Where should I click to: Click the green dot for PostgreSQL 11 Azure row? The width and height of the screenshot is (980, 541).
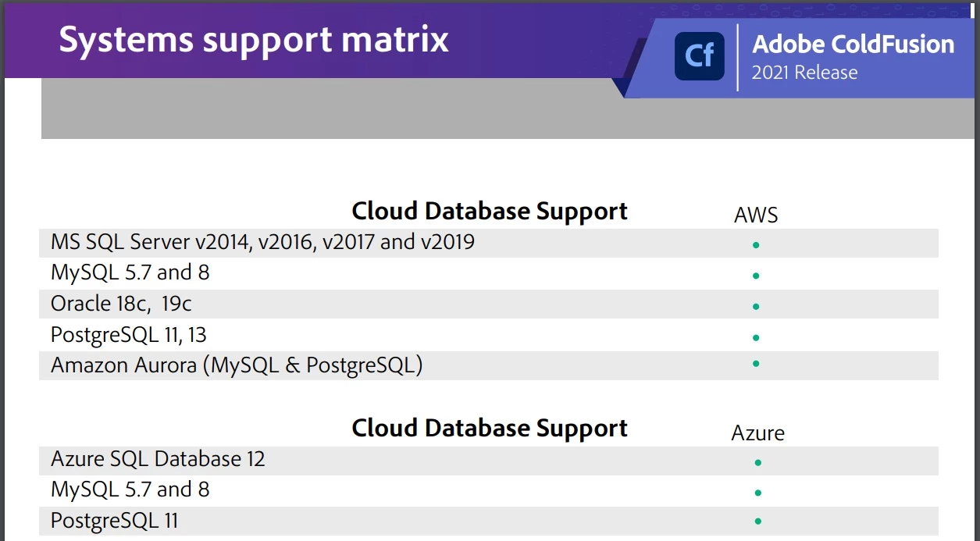(757, 521)
